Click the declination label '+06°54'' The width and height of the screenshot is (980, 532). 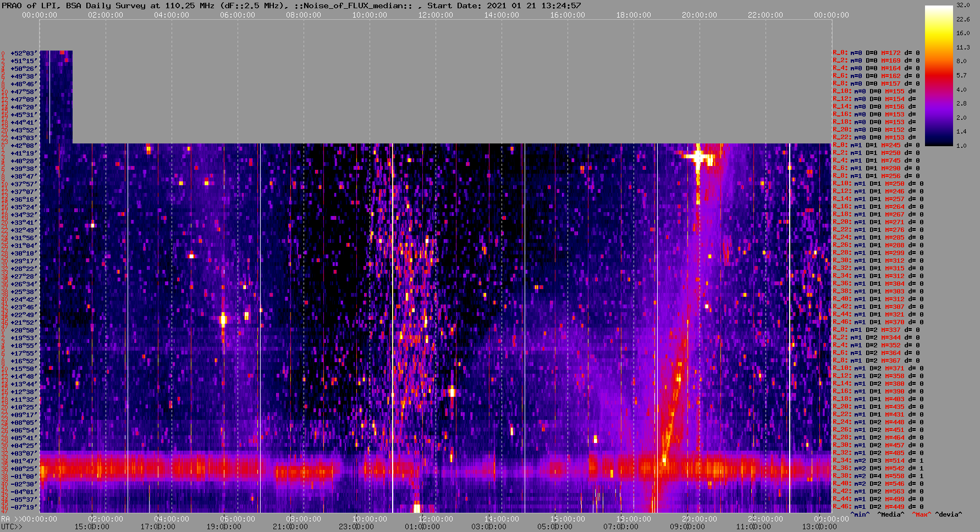tap(24, 430)
